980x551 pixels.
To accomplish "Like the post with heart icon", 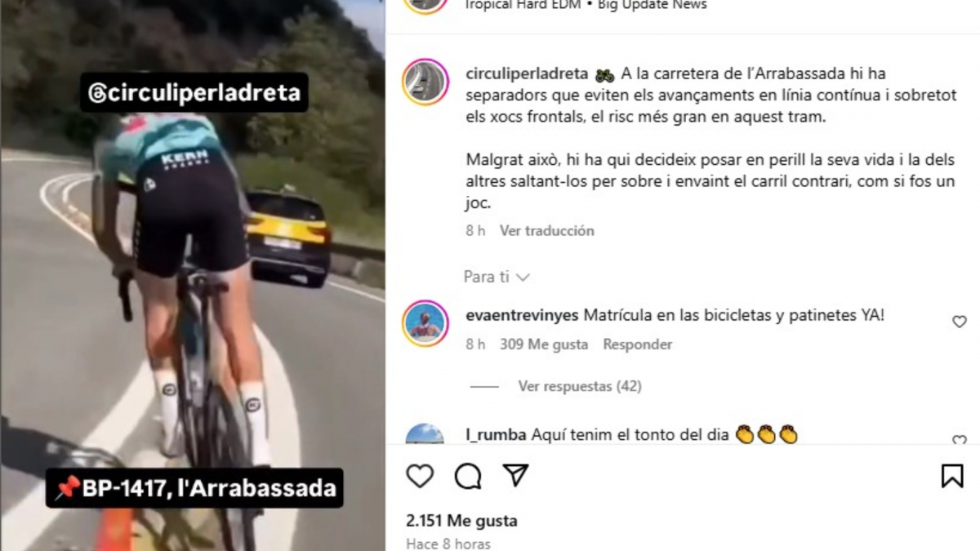I will tap(420, 476).
